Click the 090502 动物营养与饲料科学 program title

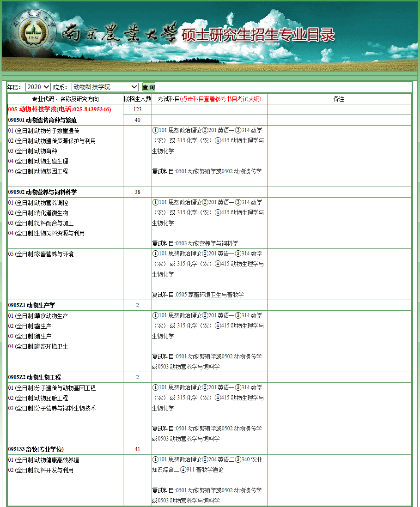click(43, 192)
